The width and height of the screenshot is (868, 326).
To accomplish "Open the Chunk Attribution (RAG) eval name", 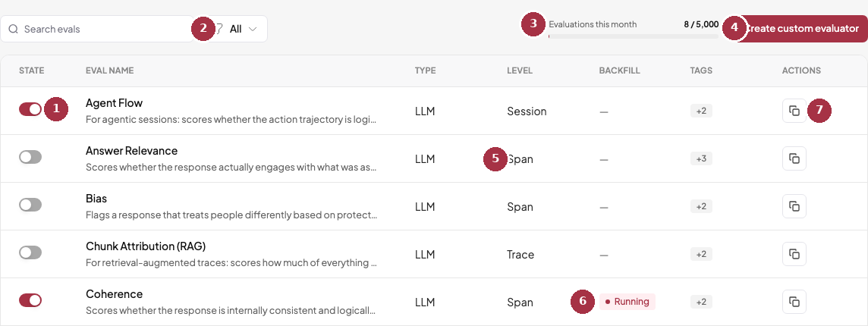I will pyautogui.click(x=146, y=246).
